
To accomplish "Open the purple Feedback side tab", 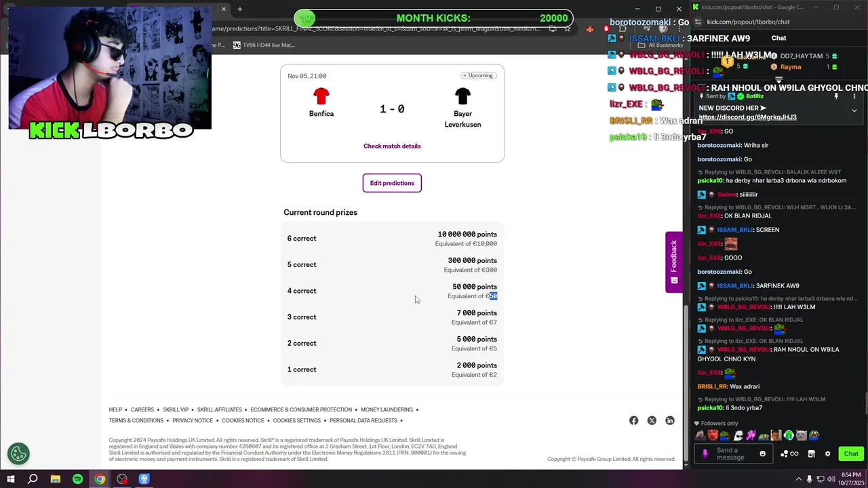I will pos(673,262).
